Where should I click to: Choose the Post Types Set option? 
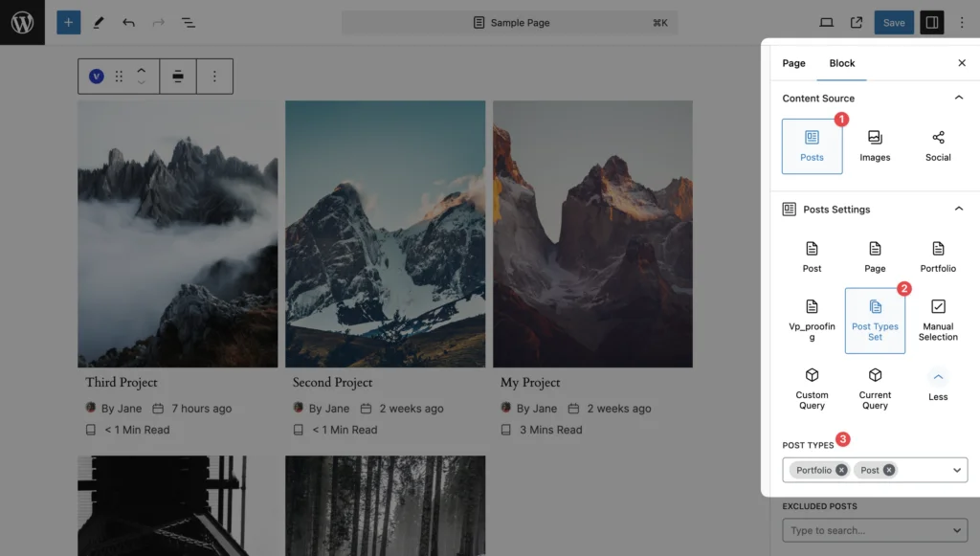coord(875,321)
